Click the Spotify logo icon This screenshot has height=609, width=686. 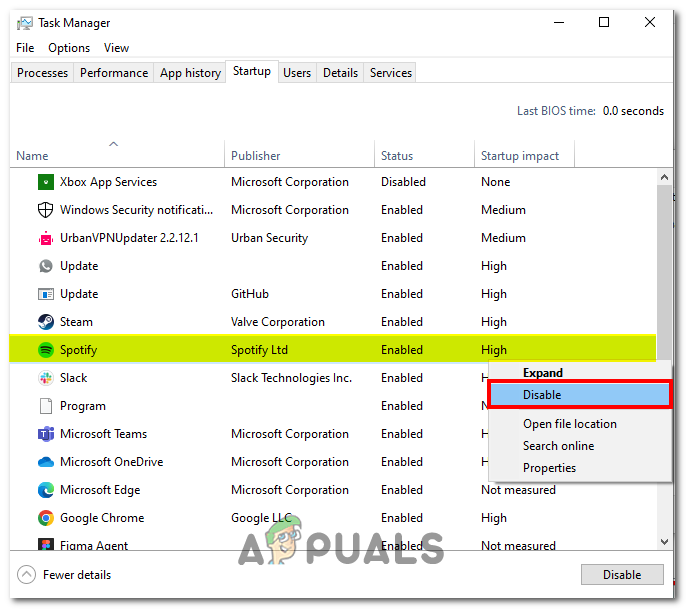(x=45, y=350)
